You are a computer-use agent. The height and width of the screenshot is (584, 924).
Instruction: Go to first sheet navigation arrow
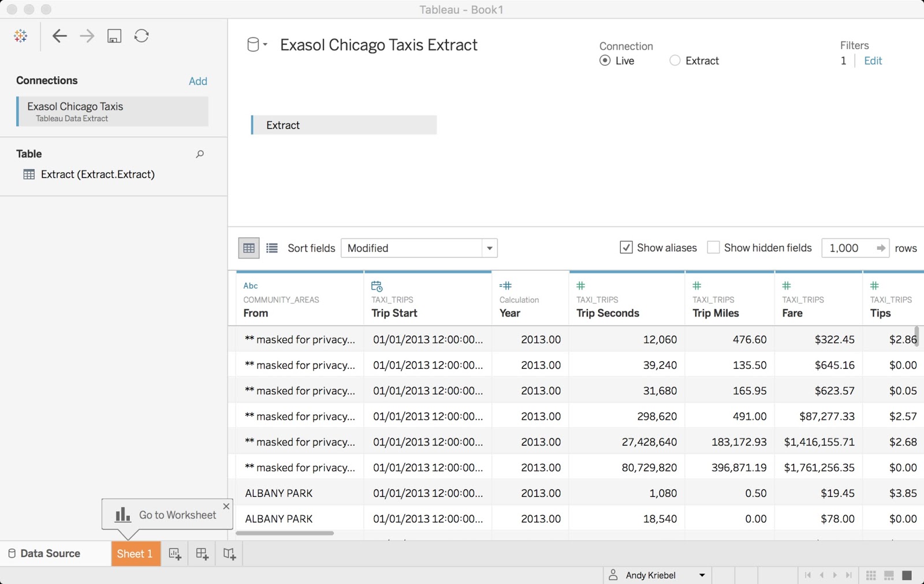click(808, 575)
